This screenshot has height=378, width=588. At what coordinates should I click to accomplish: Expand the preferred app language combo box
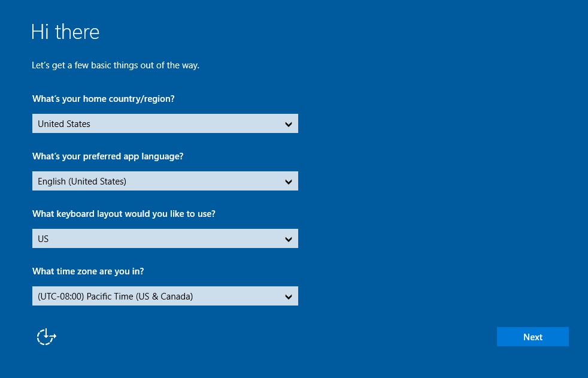[165, 181]
